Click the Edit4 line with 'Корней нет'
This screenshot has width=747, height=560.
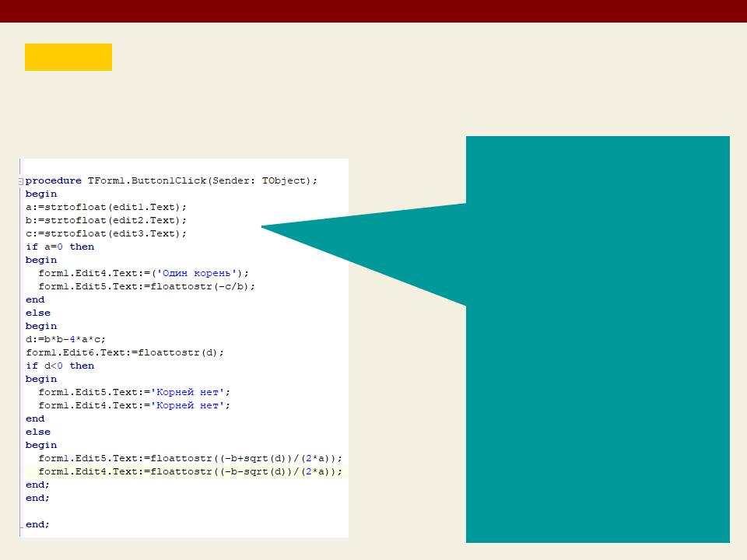click(x=135, y=406)
